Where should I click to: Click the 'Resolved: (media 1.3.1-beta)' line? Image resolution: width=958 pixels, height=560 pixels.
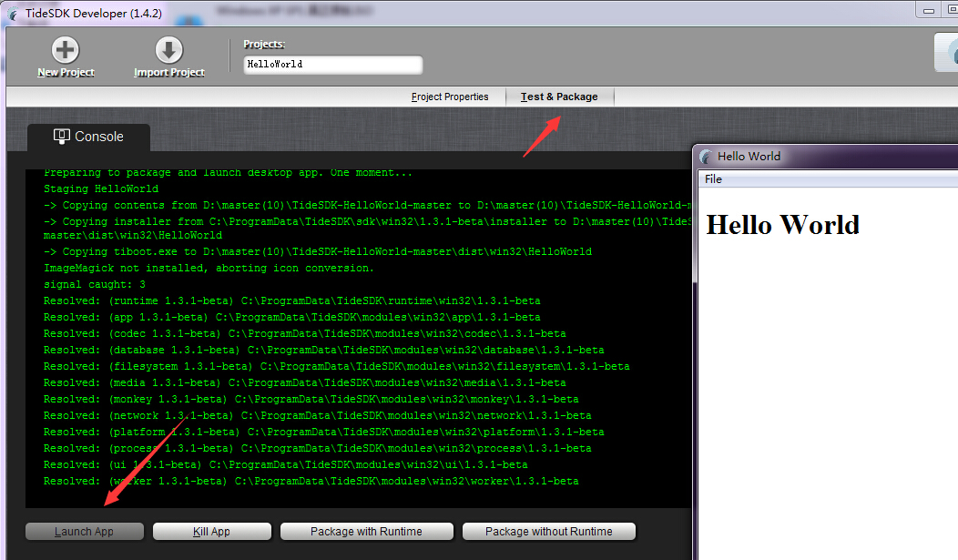pyautogui.click(x=305, y=383)
